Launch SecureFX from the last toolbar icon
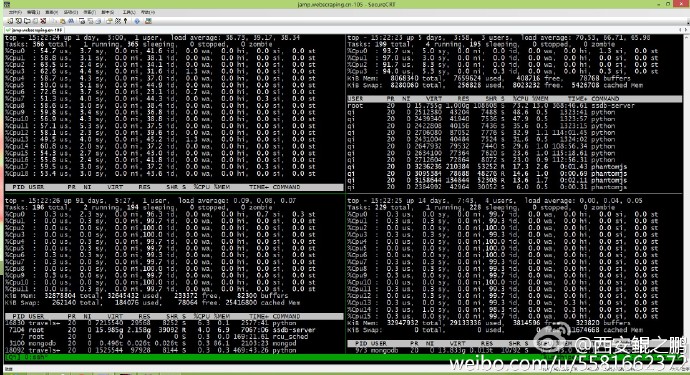690x375 pixels. click(148, 21)
